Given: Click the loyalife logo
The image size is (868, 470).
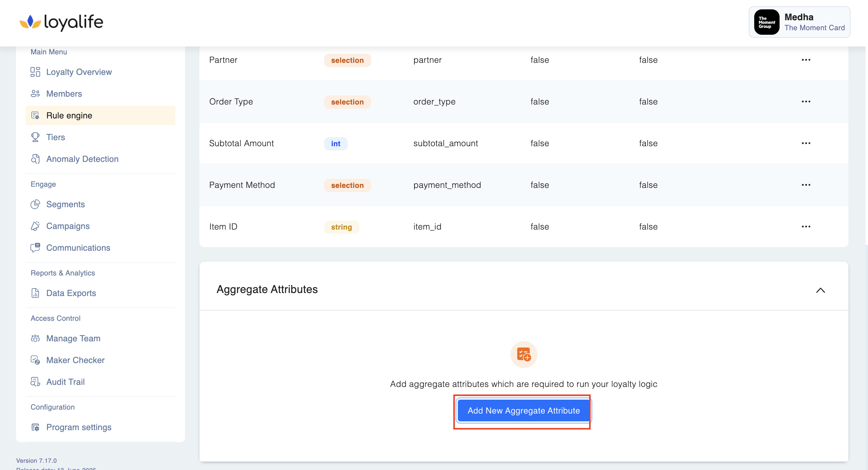Looking at the screenshot, I should point(61,22).
